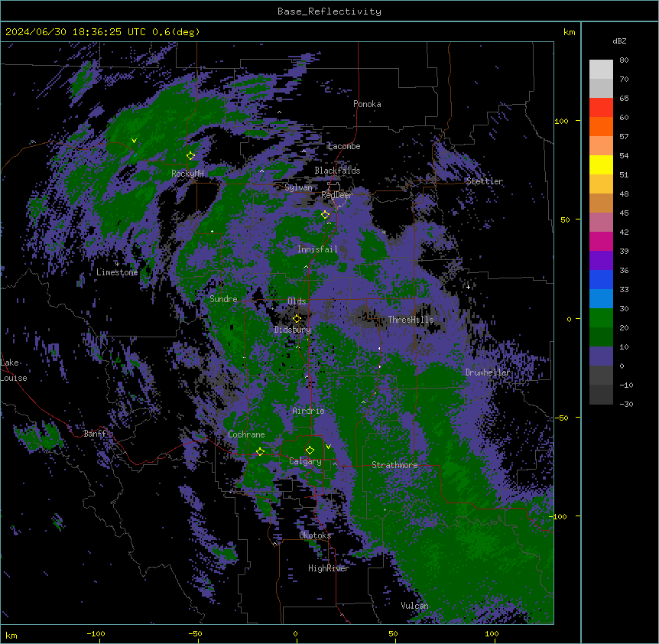
Task: Select the HighRiver label
Action: pyautogui.click(x=329, y=569)
